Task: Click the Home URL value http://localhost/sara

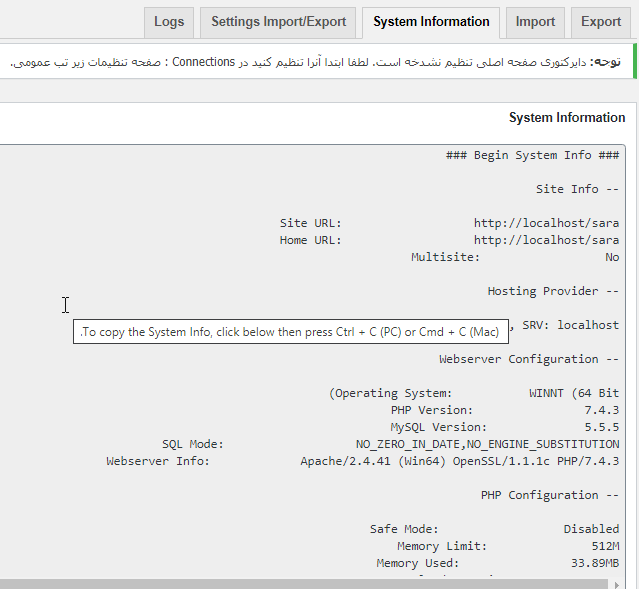Action: tap(546, 240)
